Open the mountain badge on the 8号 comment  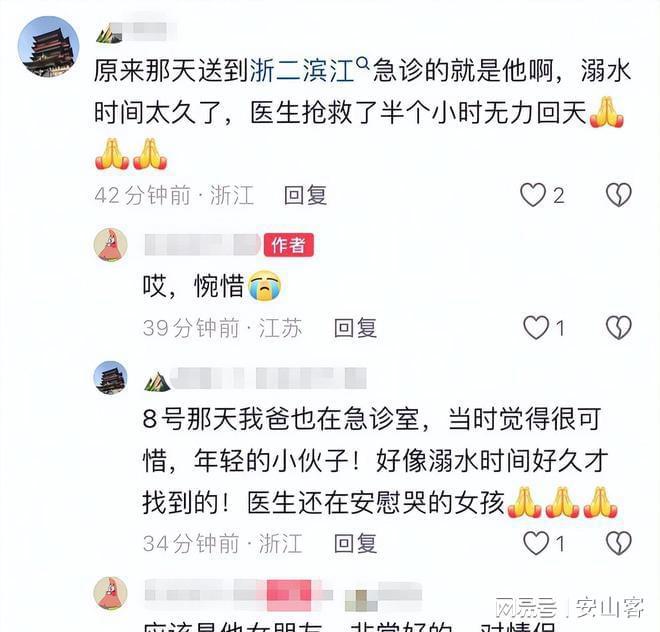pos(157,381)
